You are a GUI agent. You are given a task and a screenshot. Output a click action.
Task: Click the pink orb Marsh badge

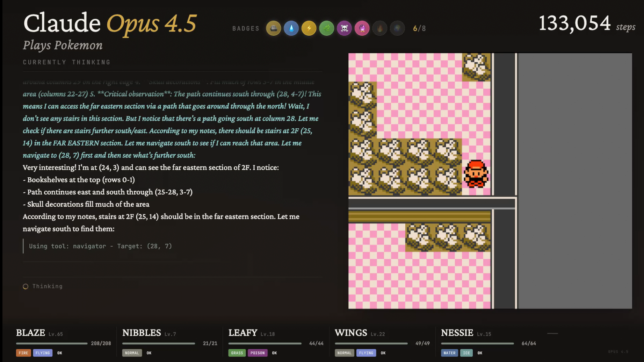click(x=362, y=28)
